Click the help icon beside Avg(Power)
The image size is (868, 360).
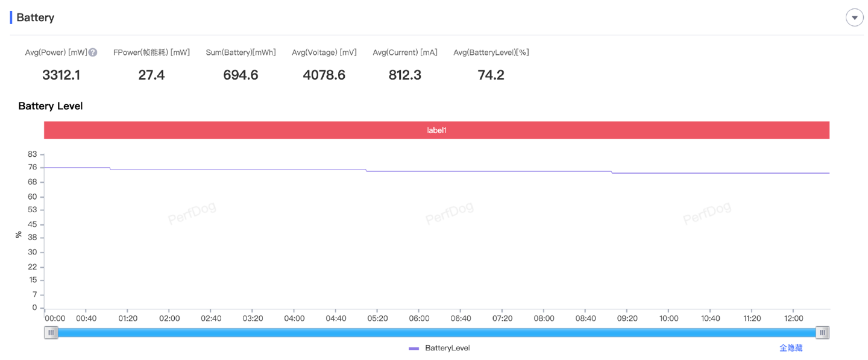[93, 52]
